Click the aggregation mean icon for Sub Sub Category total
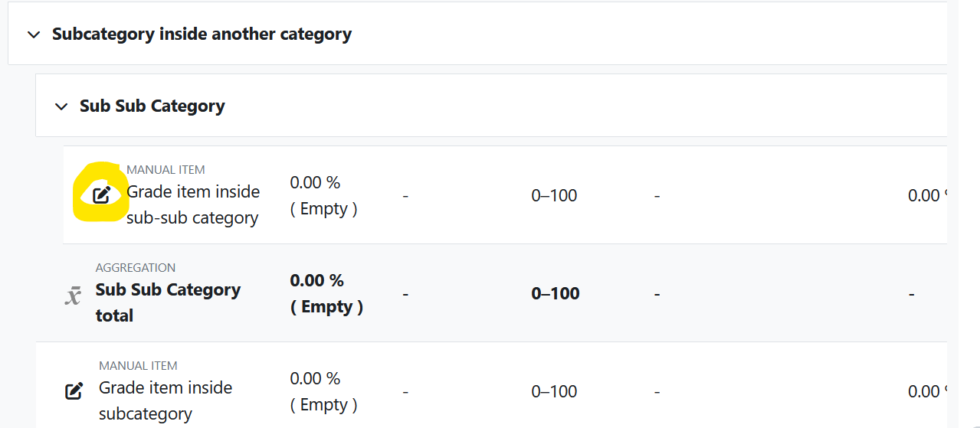 [x=73, y=296]
